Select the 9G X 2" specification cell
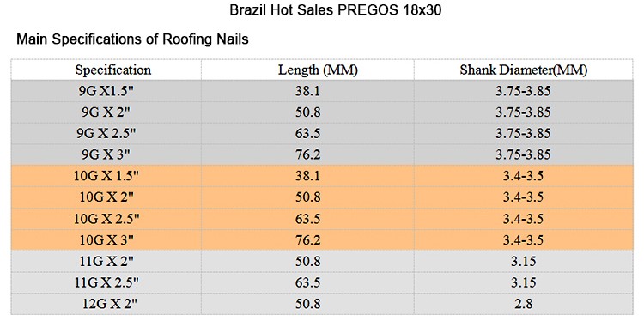The height and width of the screenshot is (321, 644). 106,112
